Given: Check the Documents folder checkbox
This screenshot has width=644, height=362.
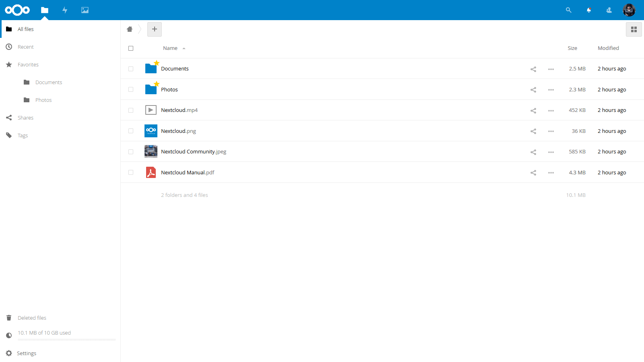Looking at the screenshot, I should pos(131,69).
